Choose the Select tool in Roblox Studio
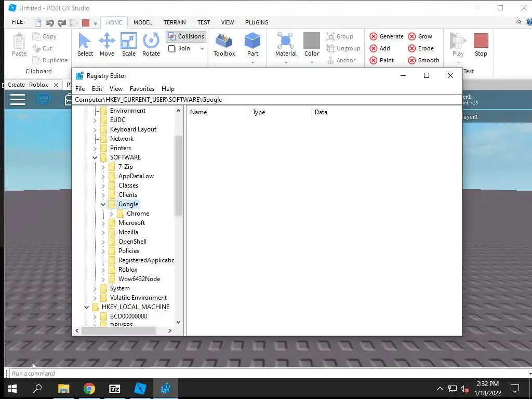This screenshot has width=532, height=399. coord(85,45)
